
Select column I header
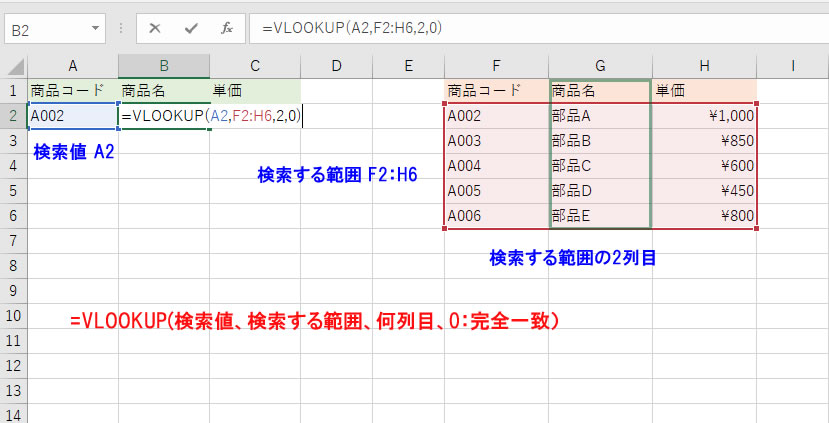click(x=793, y=66)
